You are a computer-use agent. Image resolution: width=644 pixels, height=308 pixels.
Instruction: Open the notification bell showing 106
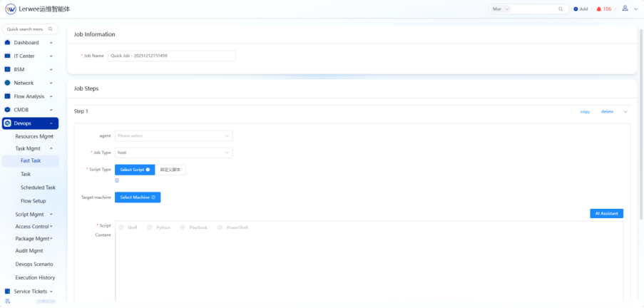599,9
